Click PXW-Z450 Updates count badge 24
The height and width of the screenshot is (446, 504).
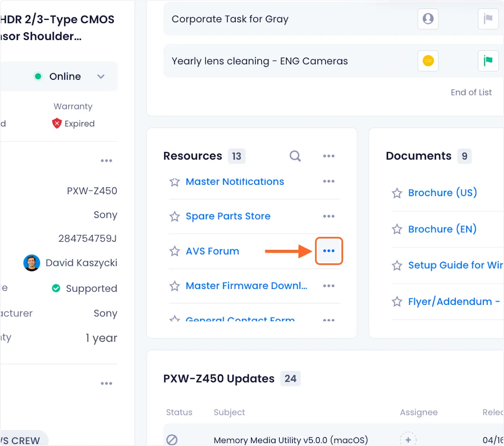coord(291,379)
